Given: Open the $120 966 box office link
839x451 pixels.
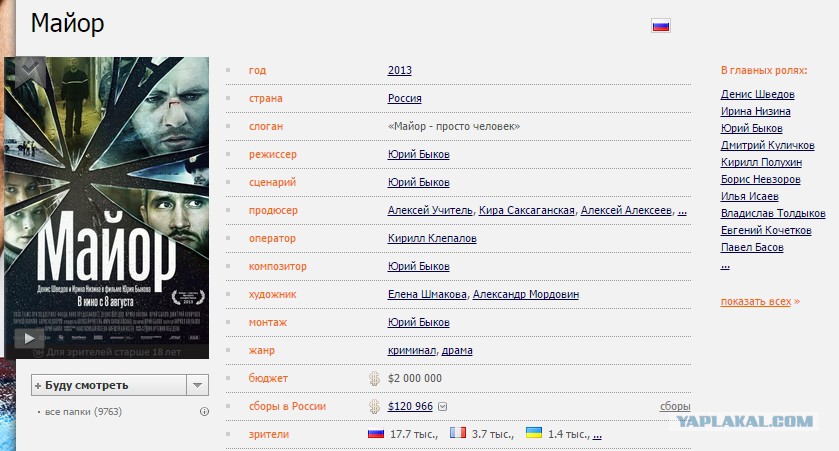Looking at the screenshot, I should click(410, 406).
